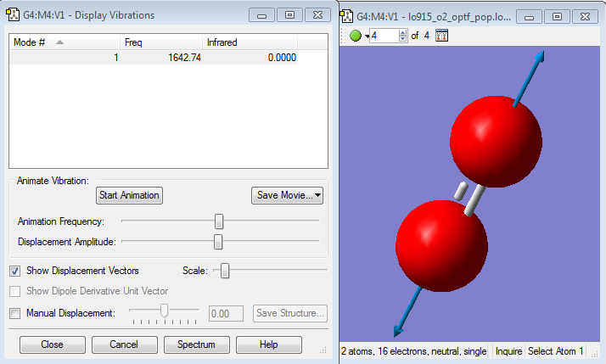Click the frequency value 1642.74
Screen dimensions: 606x364
pyautogui.click(x=184, y=58)
